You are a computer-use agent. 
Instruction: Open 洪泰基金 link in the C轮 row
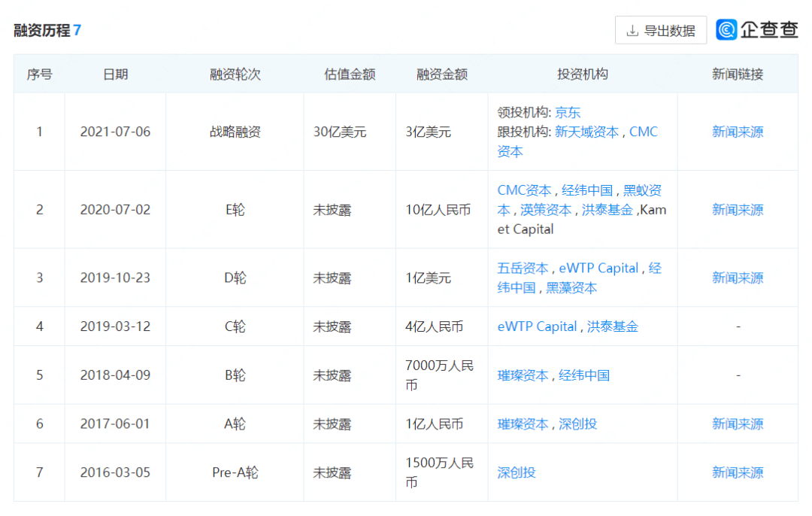pyautogui.click(x=613, y=326)
